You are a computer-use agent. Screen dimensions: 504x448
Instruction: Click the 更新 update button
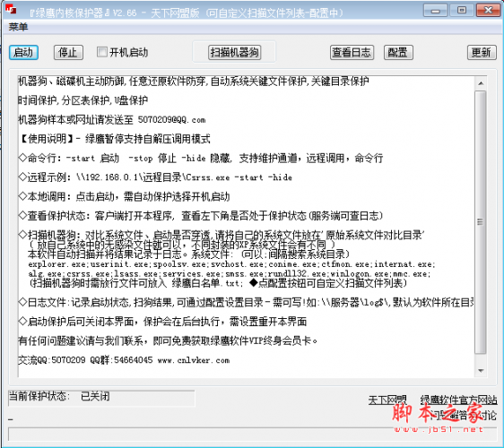pos(482,52)
